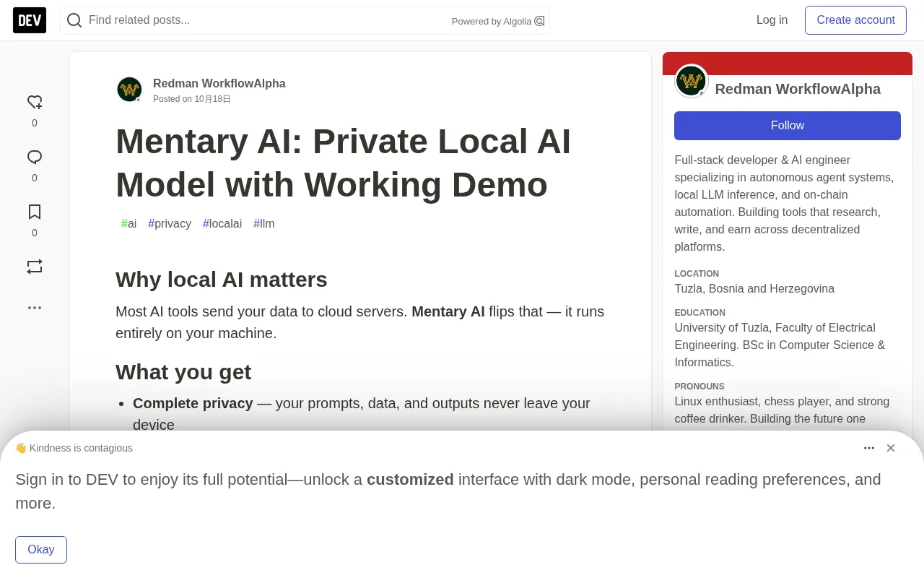Click the bold 'customized' word in banner

tap(410, 480)
